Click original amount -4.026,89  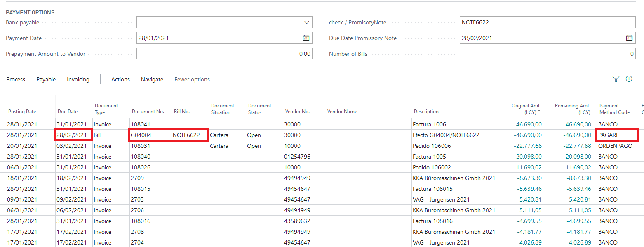pos(529,242)
